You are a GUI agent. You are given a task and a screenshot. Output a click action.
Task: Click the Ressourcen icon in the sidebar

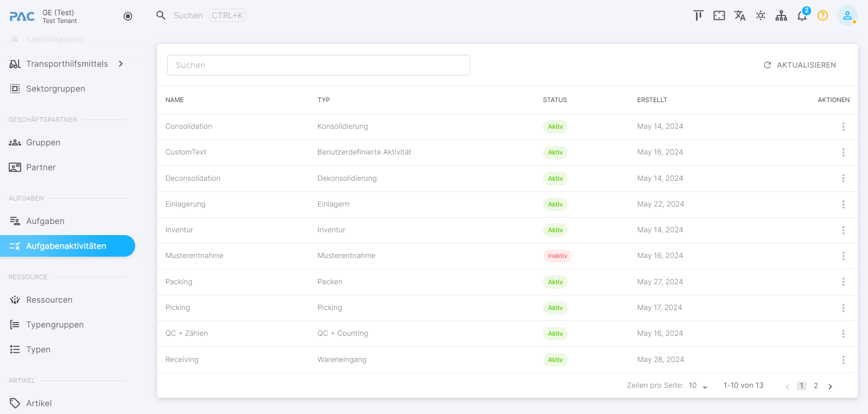(15, 300)
